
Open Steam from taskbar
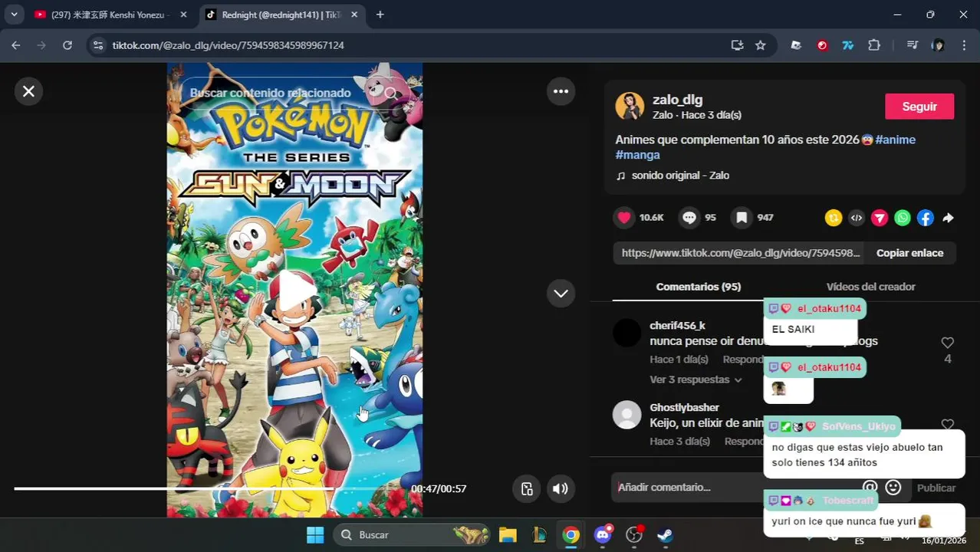tap(666, 535)
